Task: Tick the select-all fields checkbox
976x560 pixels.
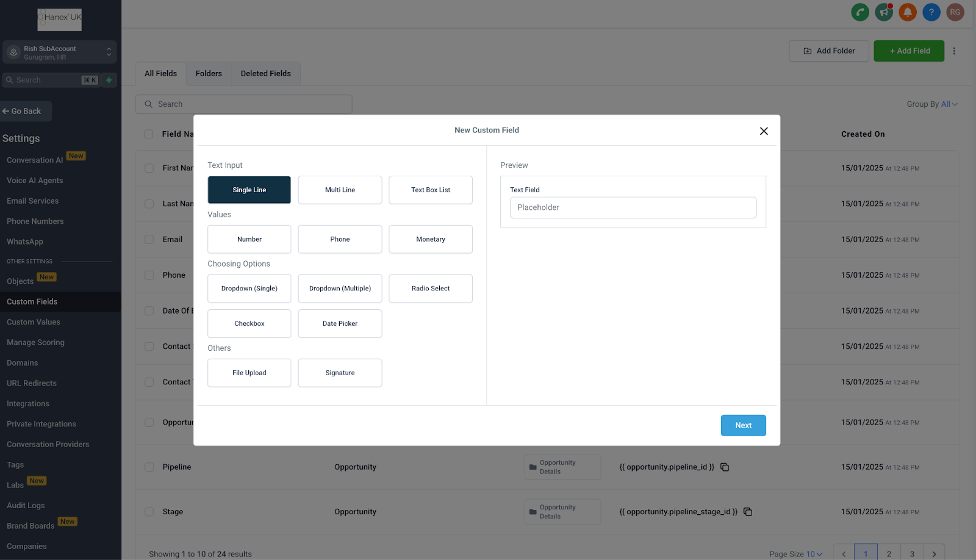Action: (149, 134)
